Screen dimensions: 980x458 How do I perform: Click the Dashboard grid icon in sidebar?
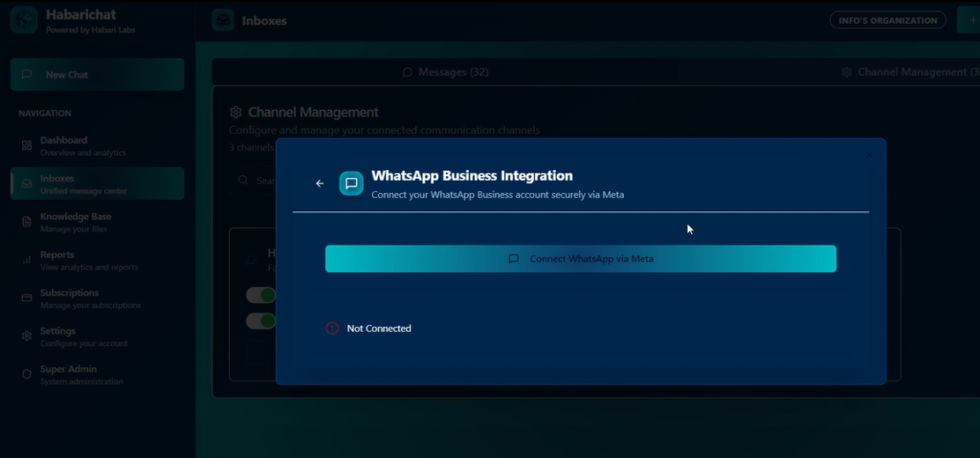point(27,145)
